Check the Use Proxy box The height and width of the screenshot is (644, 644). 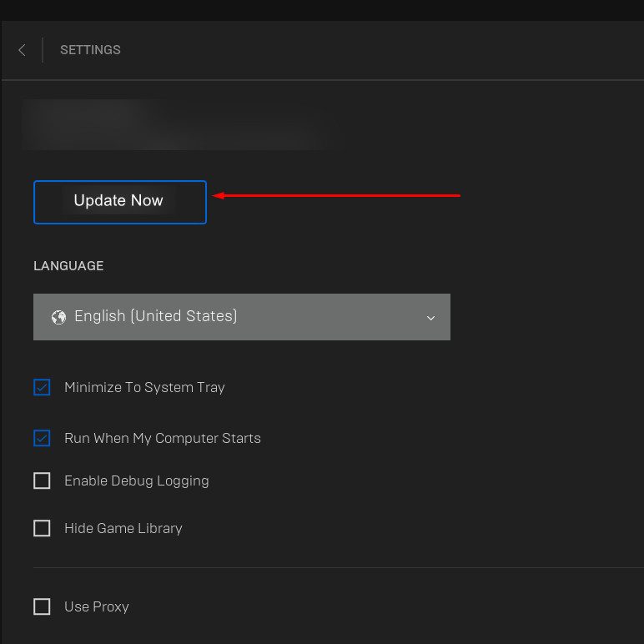point(42,606)
